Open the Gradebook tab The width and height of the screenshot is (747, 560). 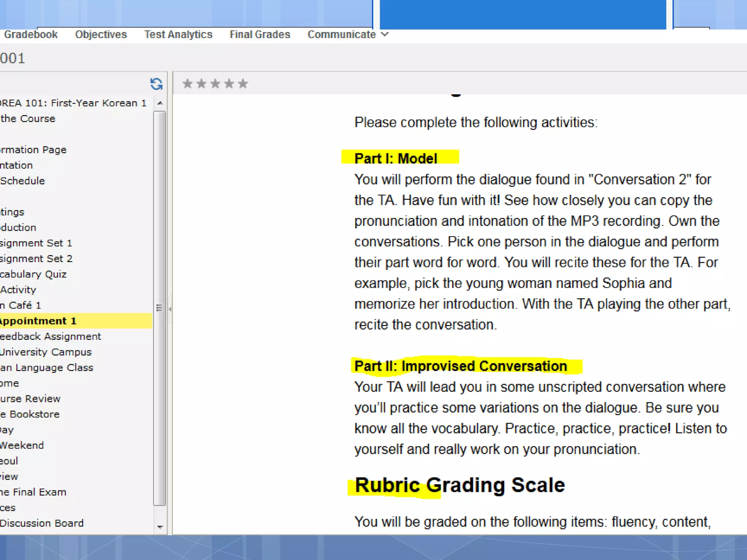click(31, 34)
